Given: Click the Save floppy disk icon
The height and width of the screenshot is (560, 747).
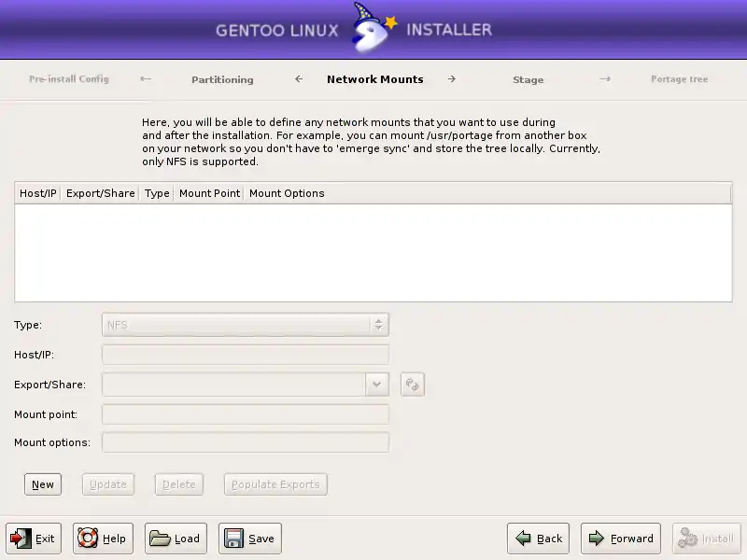Looking at the screenshot, I should pyautogui.click(x=234, y=539).
